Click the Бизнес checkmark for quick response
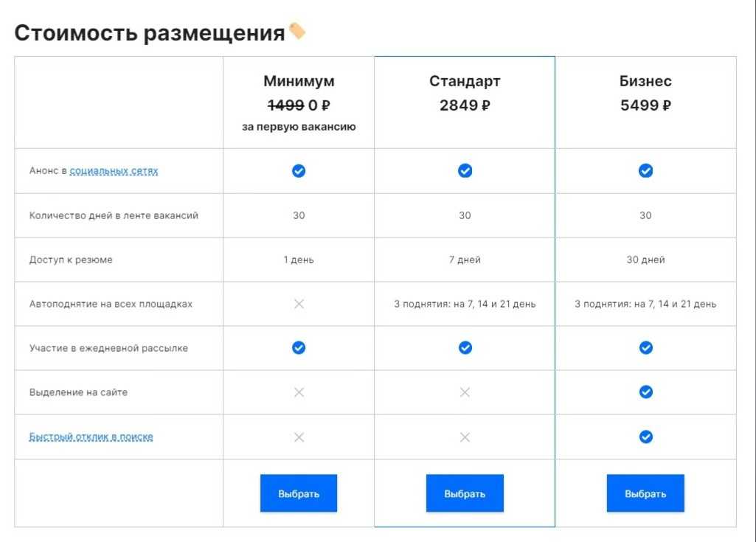756x542 pixels. click(x=645, y=437)
